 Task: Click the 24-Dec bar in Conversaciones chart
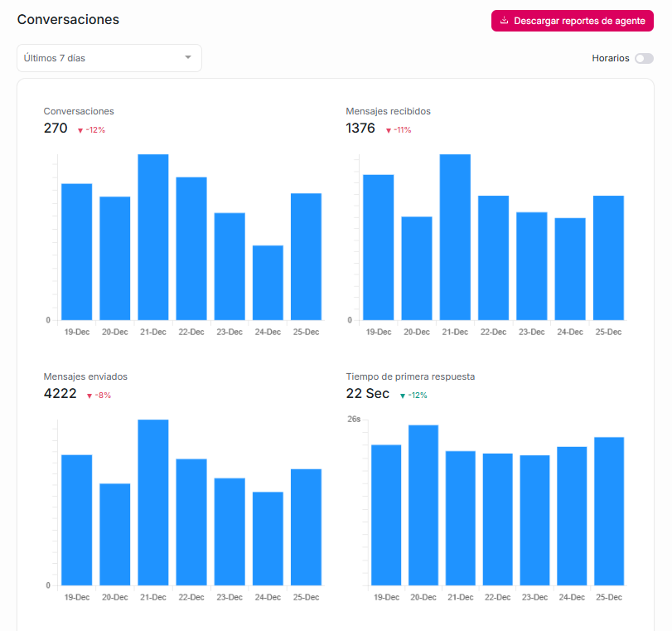pyautogui.click(x=268, y=282)
